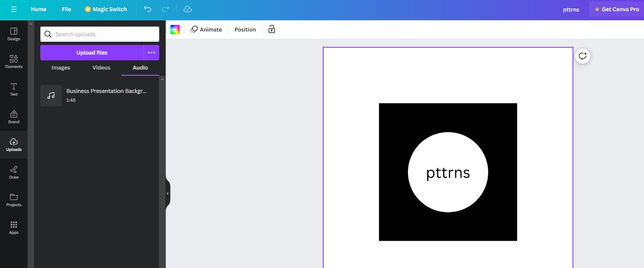Redo the last action

point(165,9)
